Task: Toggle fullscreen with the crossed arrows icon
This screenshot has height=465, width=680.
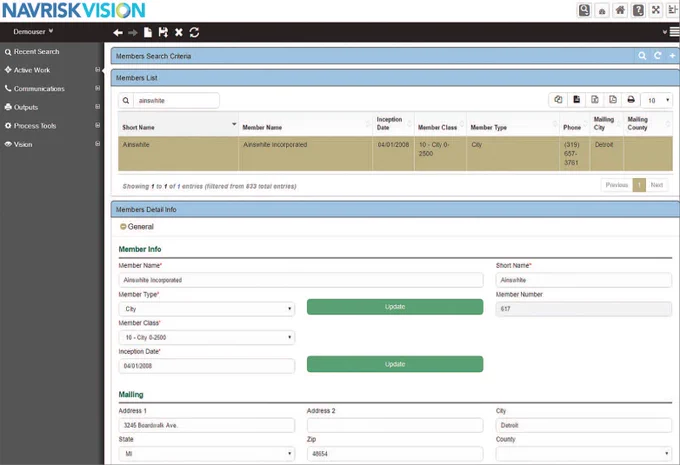Action: tap(656, 10)
